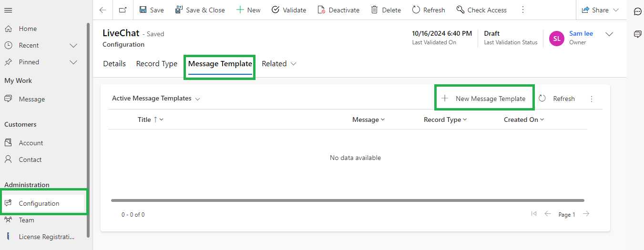644x250 pixels.
Task: Open the command bar overflow menu
Action: pos(523,10)
